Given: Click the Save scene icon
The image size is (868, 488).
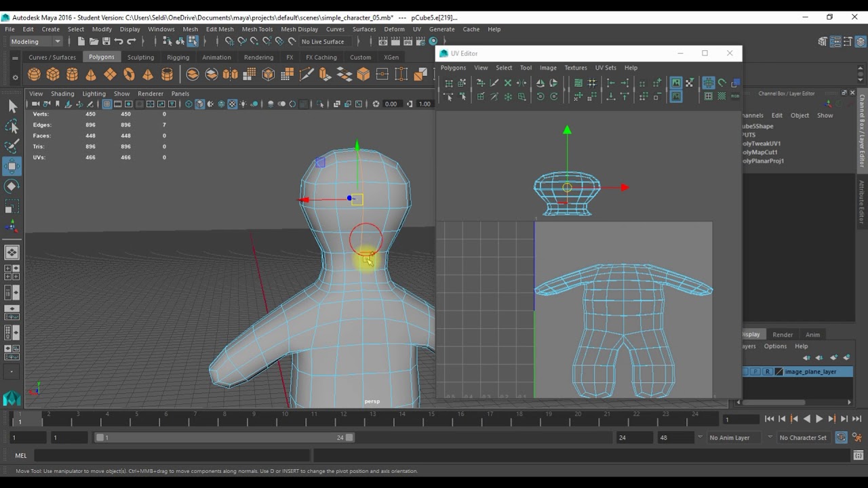Looking at the screenshot, I should (x=106, y=41).
